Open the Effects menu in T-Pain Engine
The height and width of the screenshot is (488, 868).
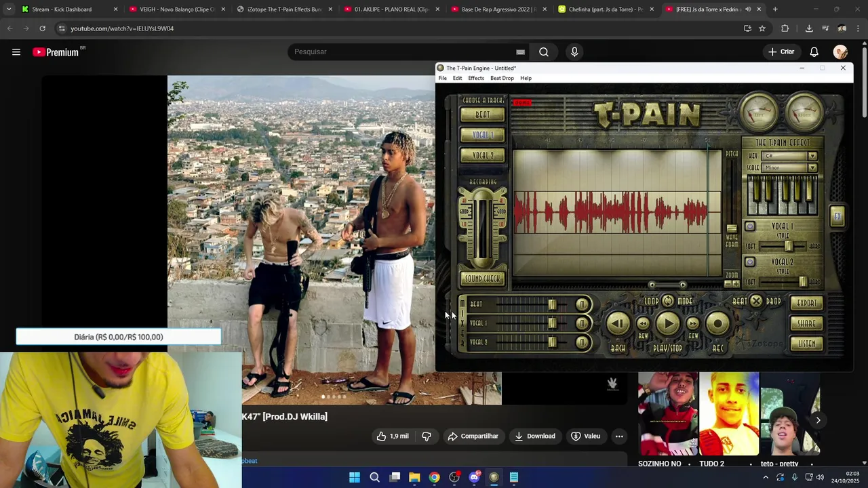point(476,78)
